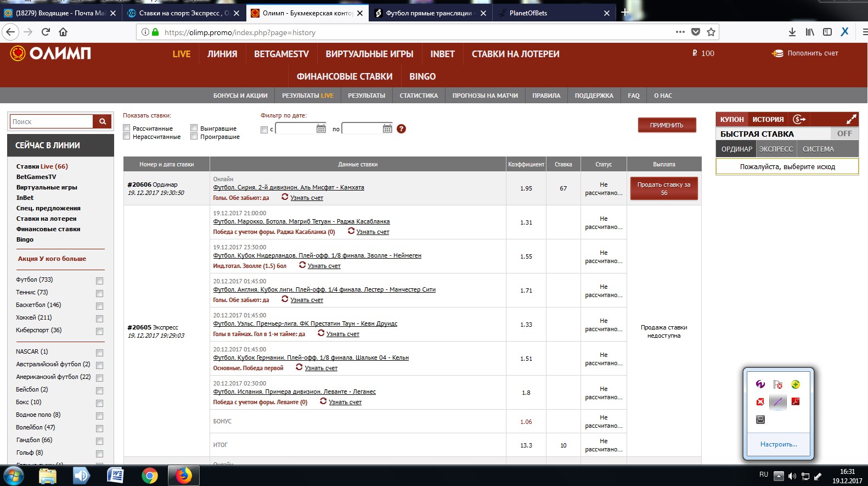Reload the page with the refresh icon
Screen dimensions: 868x486
click(x=46, y=32)
